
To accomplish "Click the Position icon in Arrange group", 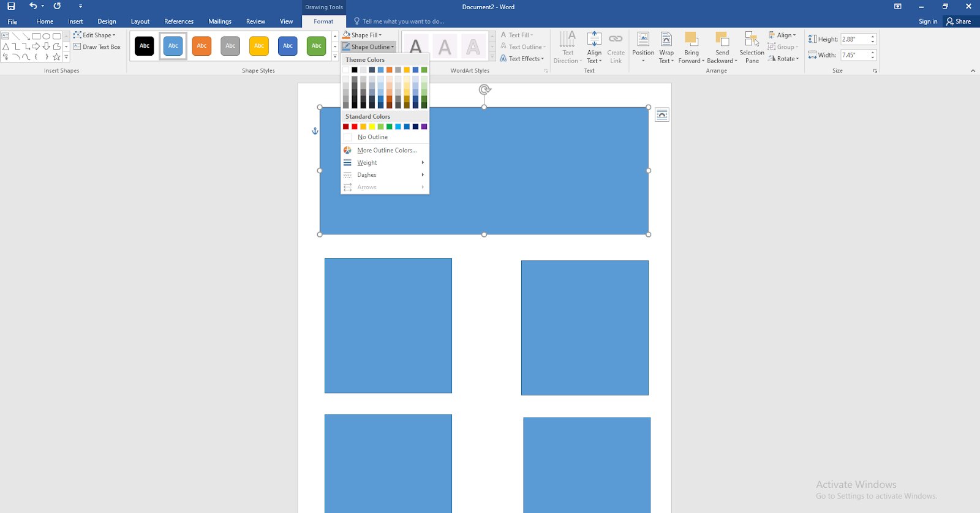I will [643, 39].
